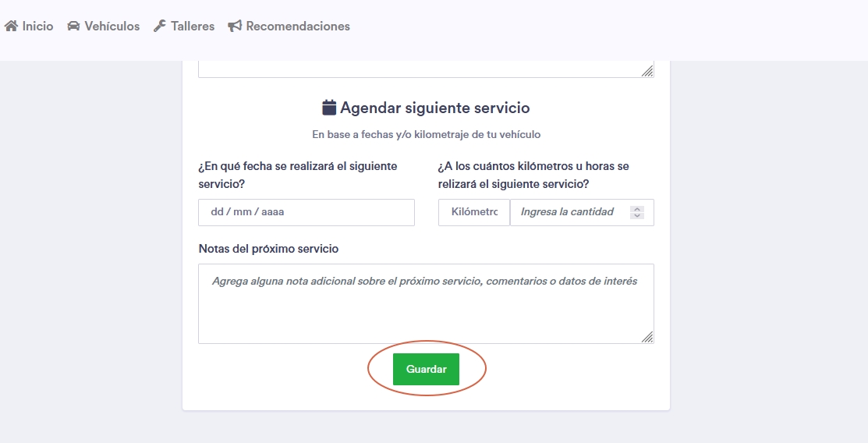868x443 pixels.
Task: Click the Ingresa la cantidad input
Action: 569,212
